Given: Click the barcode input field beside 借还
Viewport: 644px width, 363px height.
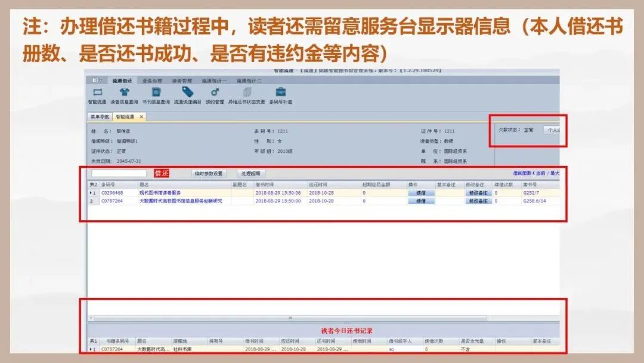Looking at the screenshot, I should pyautogui.click(x=119, y=173).
